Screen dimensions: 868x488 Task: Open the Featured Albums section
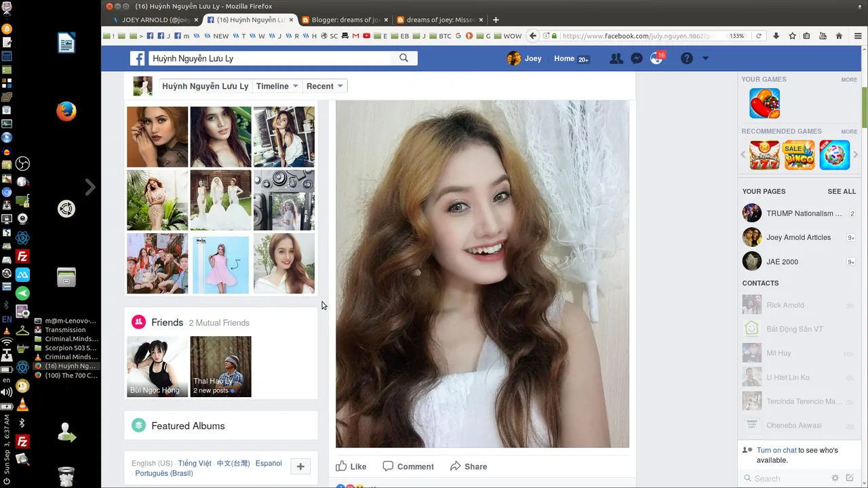pyautogui.click(x=188, y=426)
